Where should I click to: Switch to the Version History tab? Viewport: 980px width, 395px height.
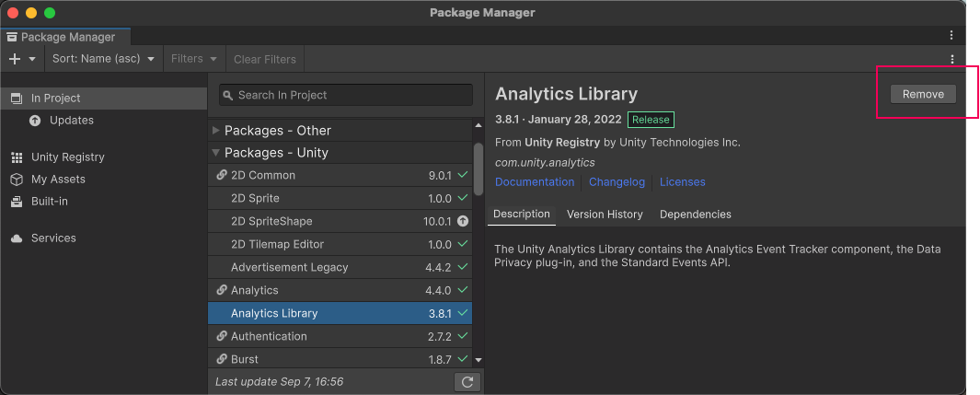(x=605, y=215)
